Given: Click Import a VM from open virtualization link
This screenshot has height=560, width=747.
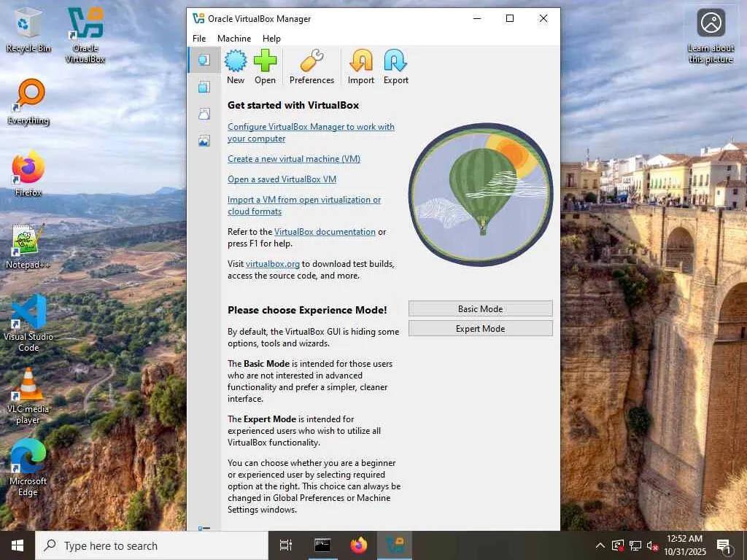Looking at the screenshot, I should click(x=304, y=205).
